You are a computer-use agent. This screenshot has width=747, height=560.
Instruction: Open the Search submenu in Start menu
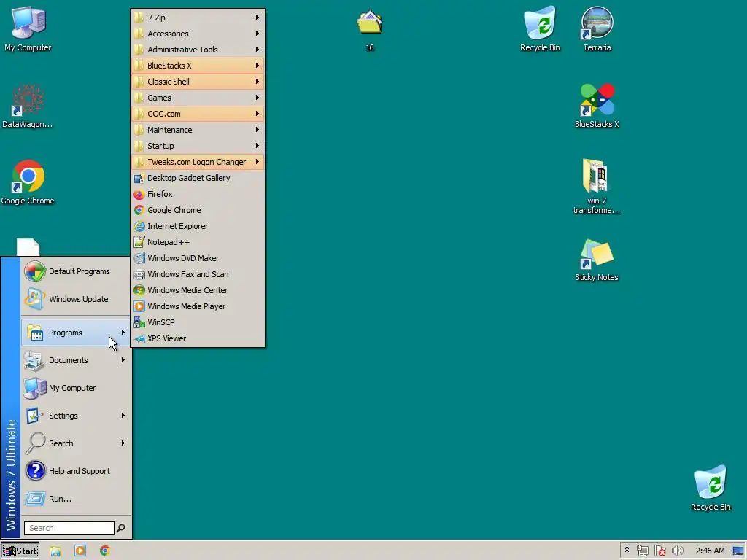[76, 443]
